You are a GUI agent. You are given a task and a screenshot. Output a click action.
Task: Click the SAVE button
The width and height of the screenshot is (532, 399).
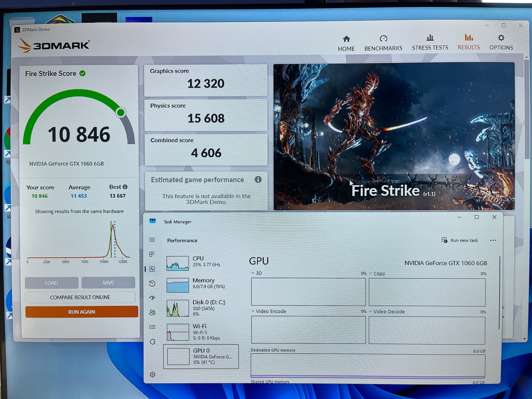(x=108, y=282)
